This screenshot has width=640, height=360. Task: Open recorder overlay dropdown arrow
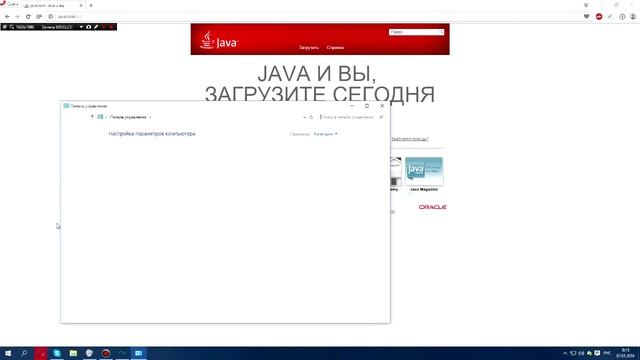[x=81, y=27]
